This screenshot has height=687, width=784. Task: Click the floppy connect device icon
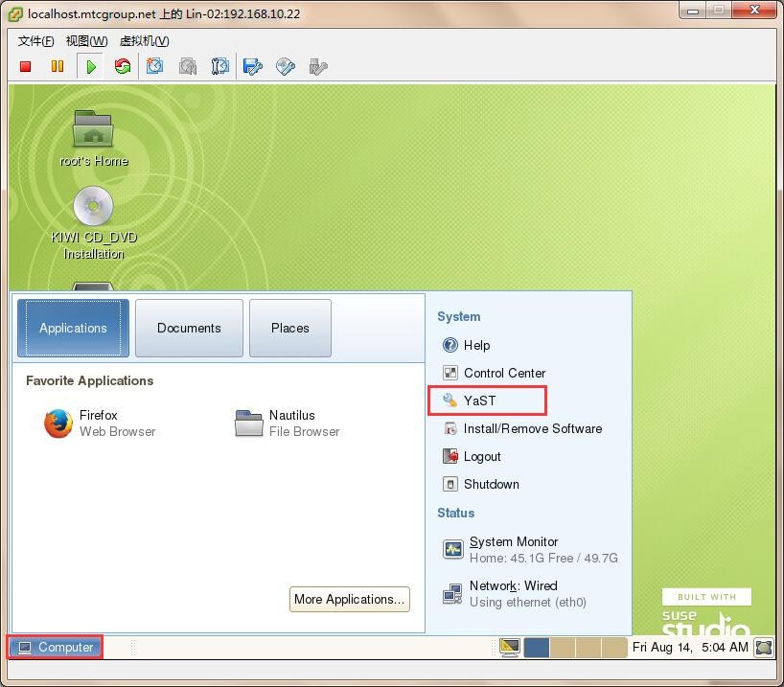(252, 66)
